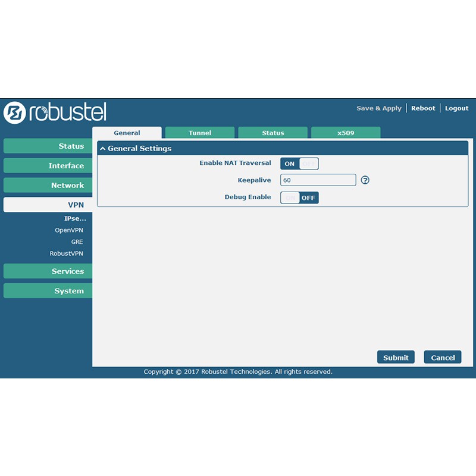Image resolution: width=476 pixels, height=476 pixels.
Task: Click the Save & Apply link
Action: pos(379,108)
